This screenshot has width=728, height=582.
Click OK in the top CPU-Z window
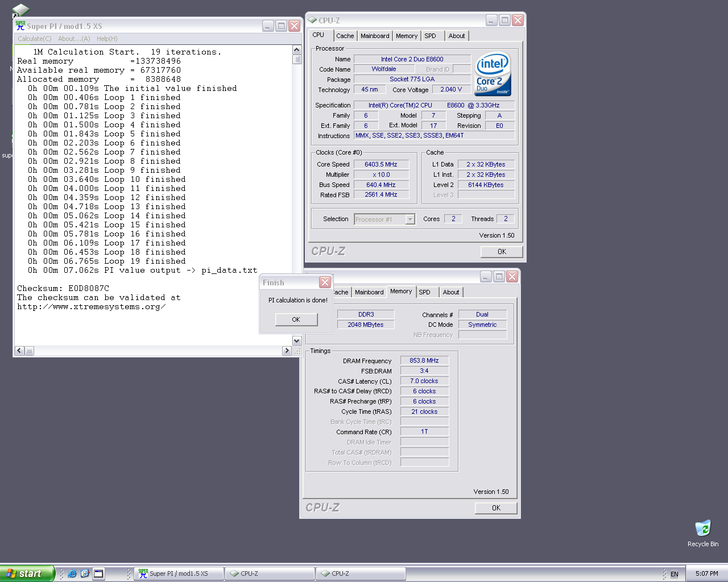click(x=502, y=252)
